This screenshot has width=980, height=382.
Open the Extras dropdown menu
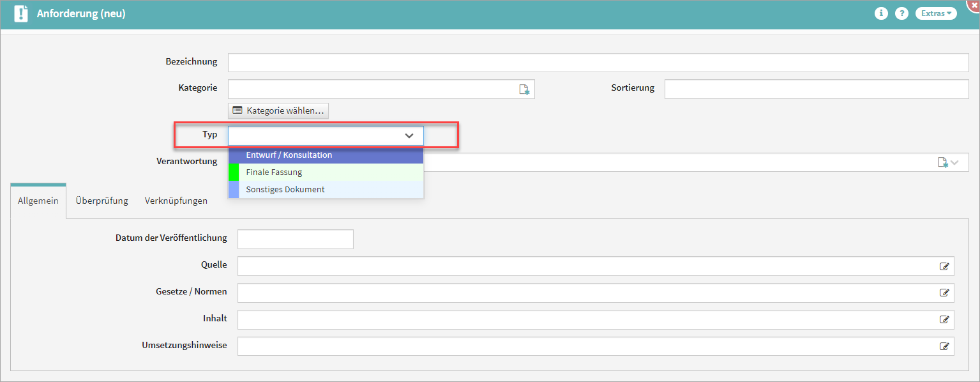coord(936,13)
